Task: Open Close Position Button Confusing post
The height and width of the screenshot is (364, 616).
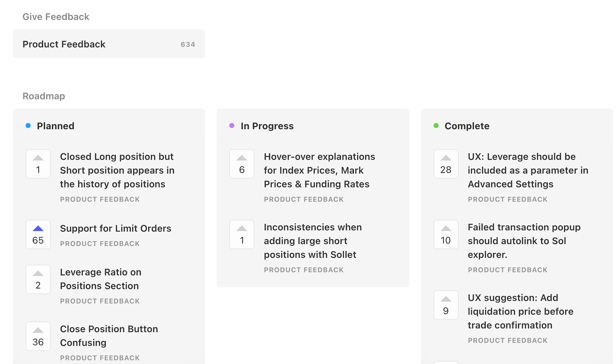Action: (x=109, y=336)
